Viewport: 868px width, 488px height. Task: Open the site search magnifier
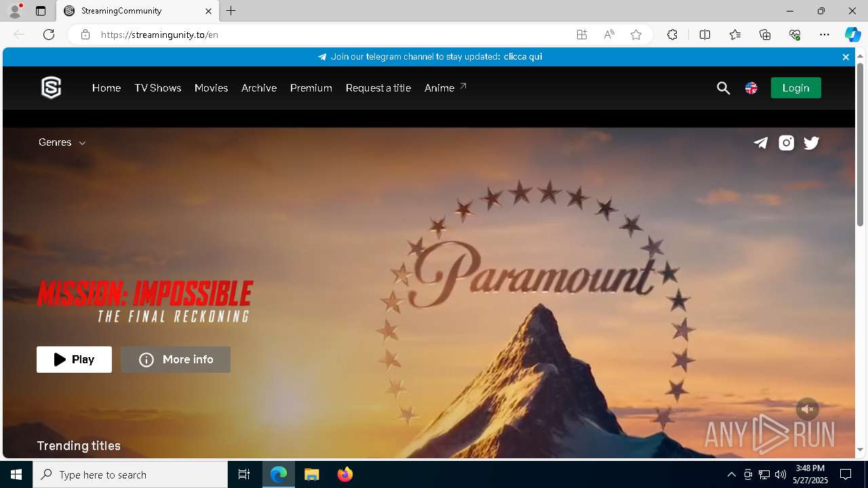(x=724, y=88)
